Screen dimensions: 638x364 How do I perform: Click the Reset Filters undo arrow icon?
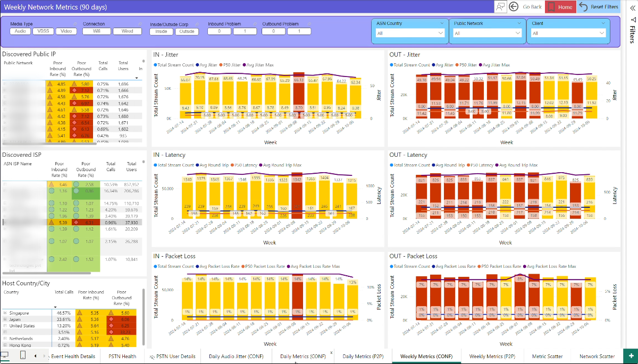583,7
